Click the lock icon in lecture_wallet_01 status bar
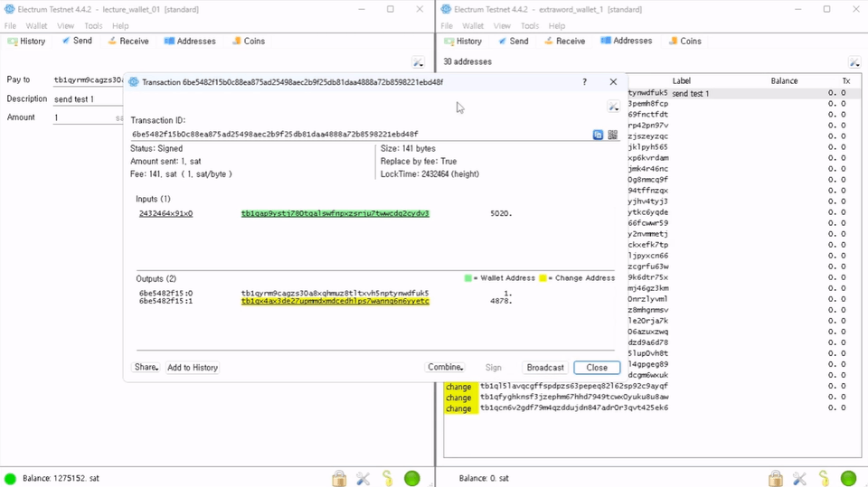 click(x=339, y=478)
